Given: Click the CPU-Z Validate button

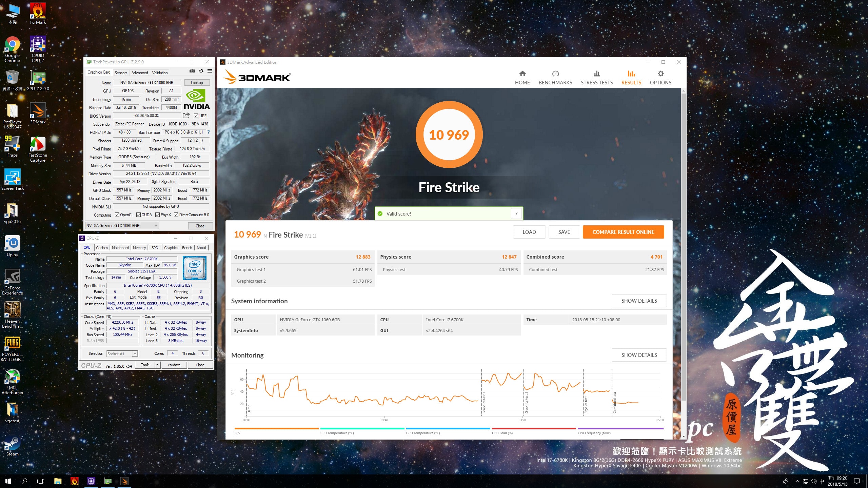Looking at the screenshot, I should (x=174, y=365).
